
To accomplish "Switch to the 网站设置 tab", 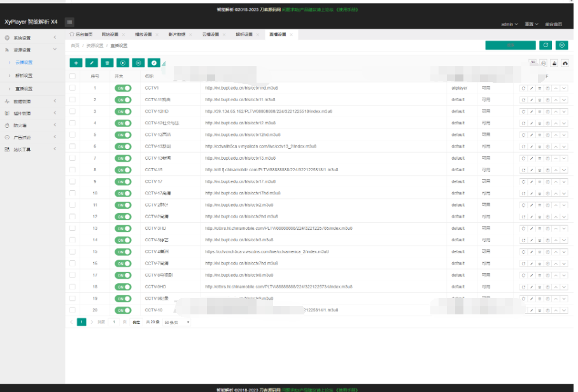I will tap(109, 34).
